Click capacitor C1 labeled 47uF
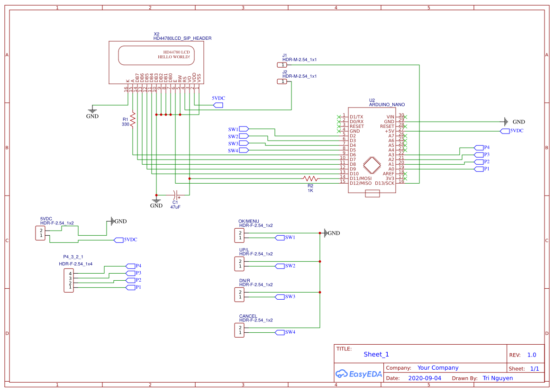Screen dimensions: 554x392 175,195
